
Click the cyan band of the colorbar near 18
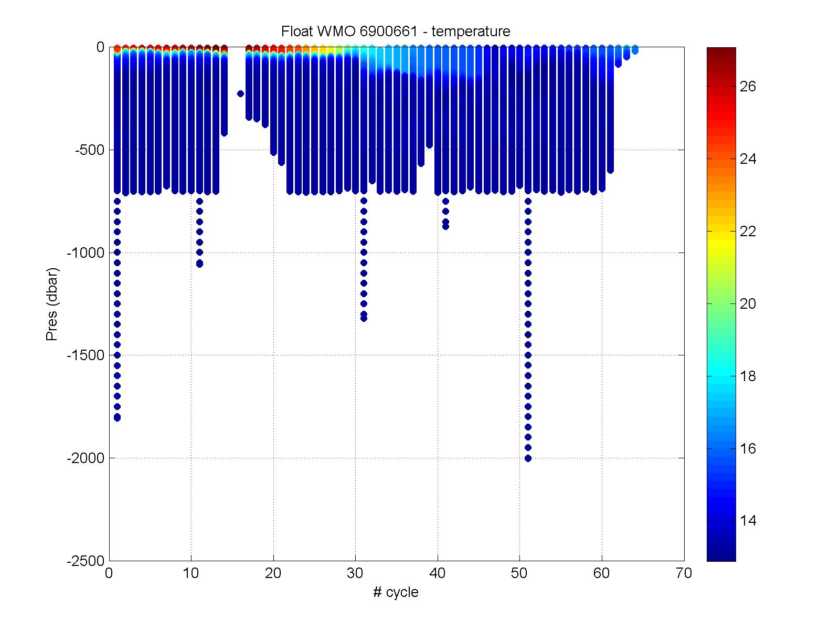(x=721, y=376)
